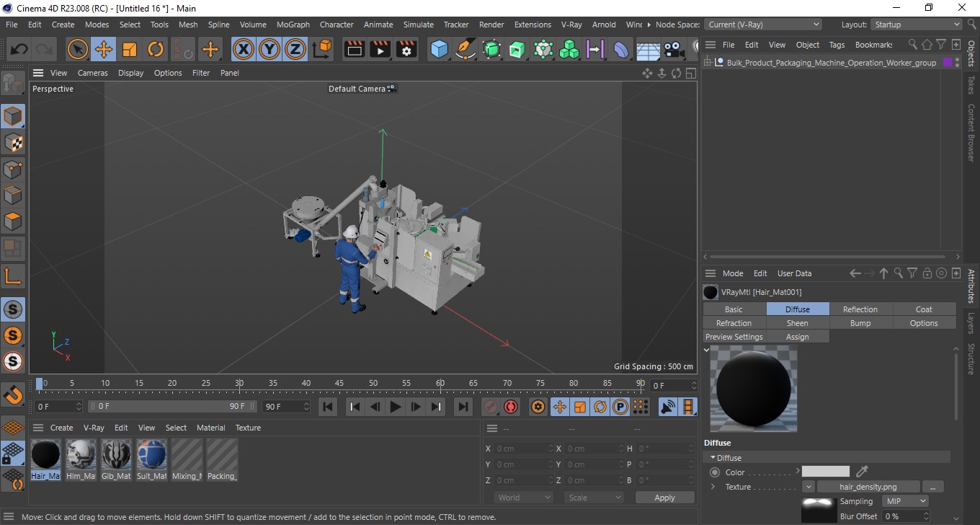Go to start of animation
The image size is (980, 525).
(328, 407)
